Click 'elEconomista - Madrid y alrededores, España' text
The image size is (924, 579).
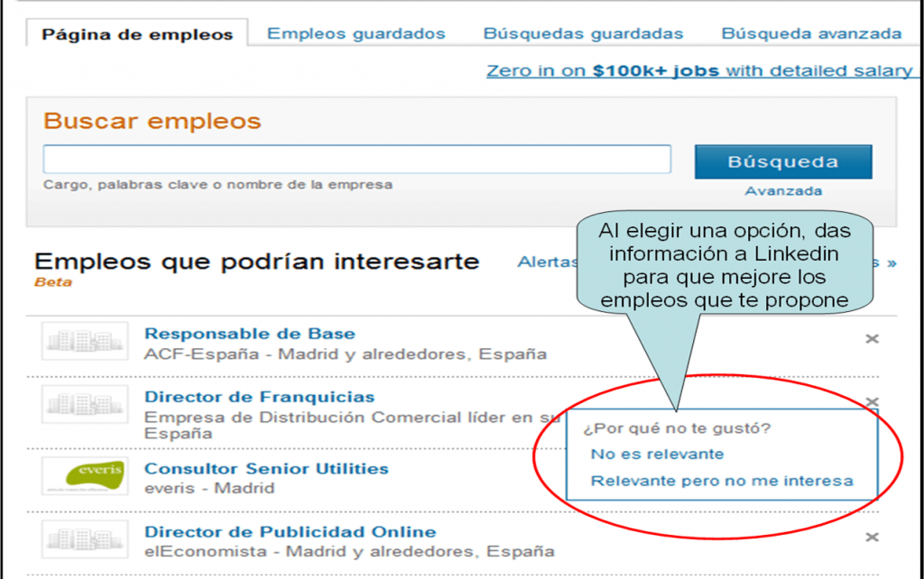(349, 551)
